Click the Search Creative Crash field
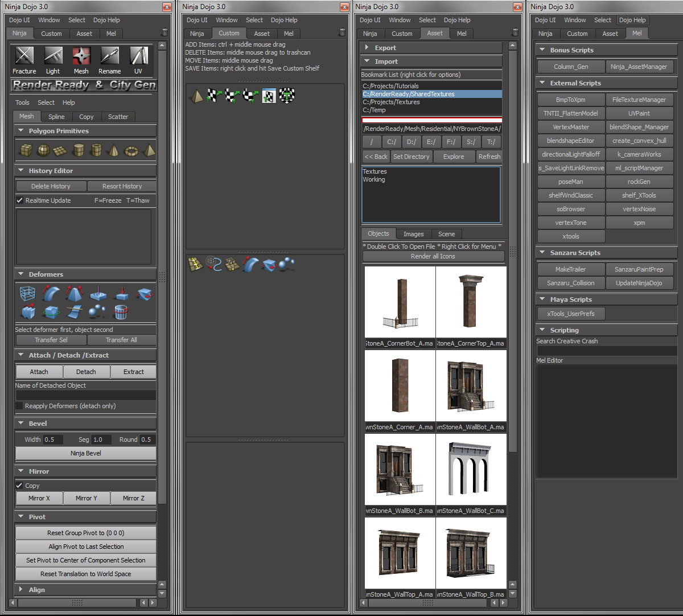 (607, 351)
